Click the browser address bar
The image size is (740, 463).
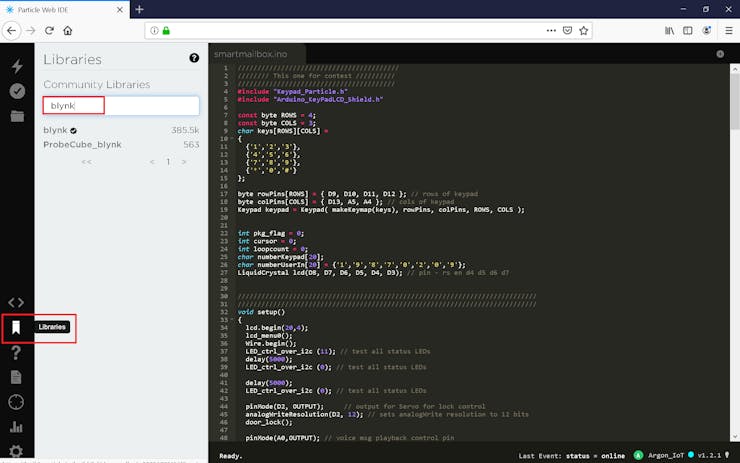coord(368,31)
